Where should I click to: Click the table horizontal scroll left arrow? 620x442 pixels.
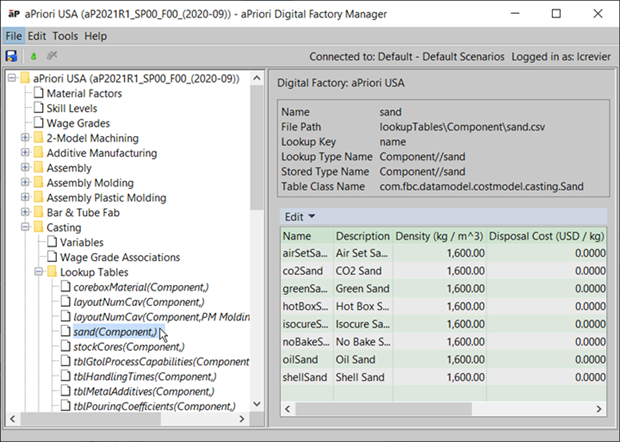[287, 409]
